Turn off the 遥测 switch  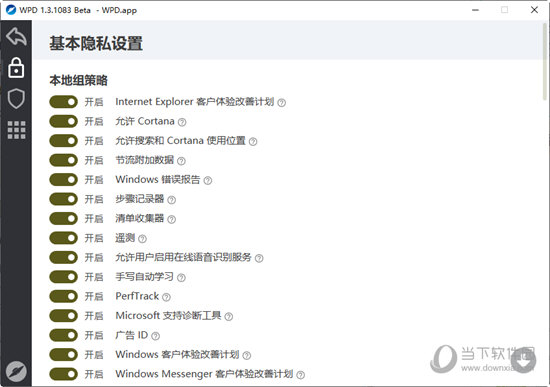click(63, 238)
